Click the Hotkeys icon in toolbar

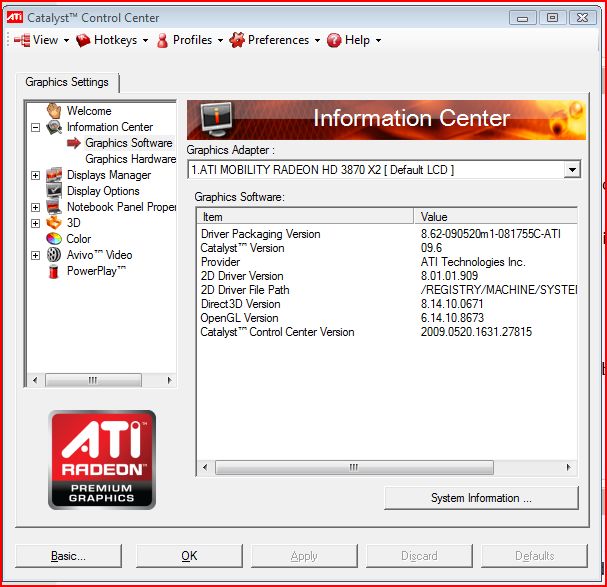pos(83,40)
